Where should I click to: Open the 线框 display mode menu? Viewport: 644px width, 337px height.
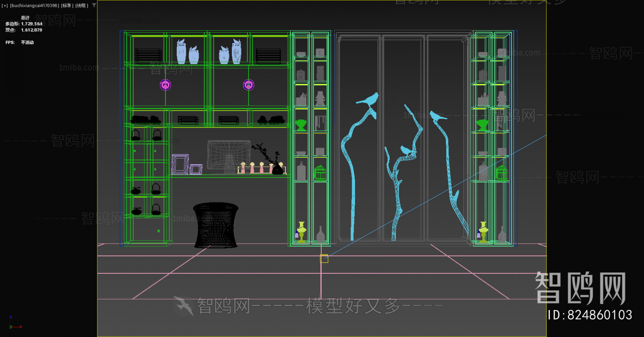click(x=82, y=6)
